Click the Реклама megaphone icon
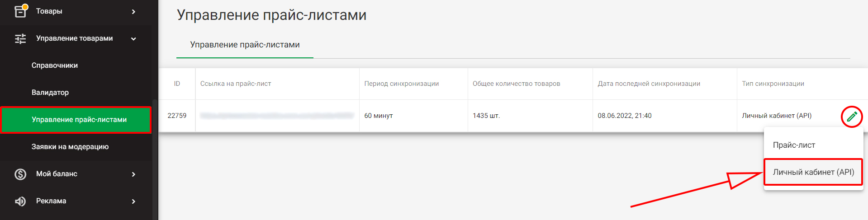Viewport: 868px width, 220px height. click(20, 201)
